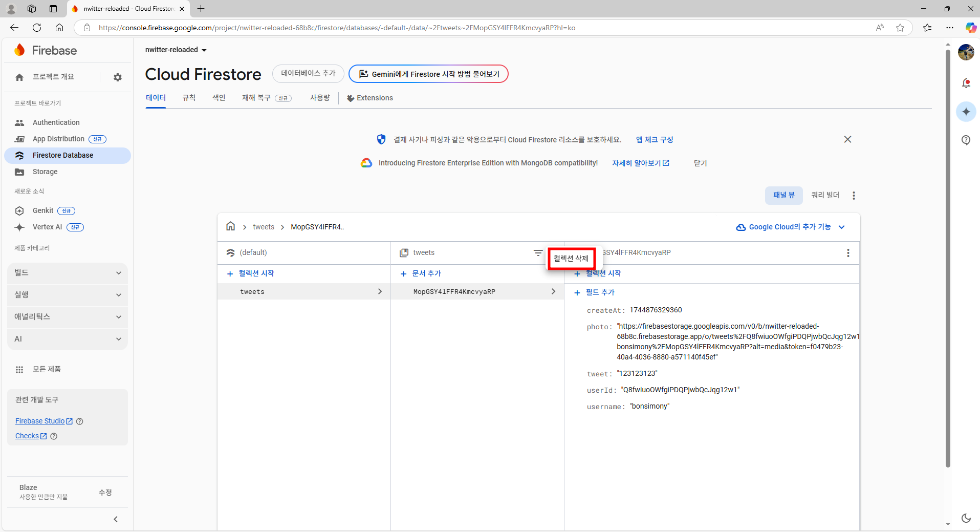Close the MongoDB banner with 닫기
This screenshot has width=980, height=532.
coord(700,163)
